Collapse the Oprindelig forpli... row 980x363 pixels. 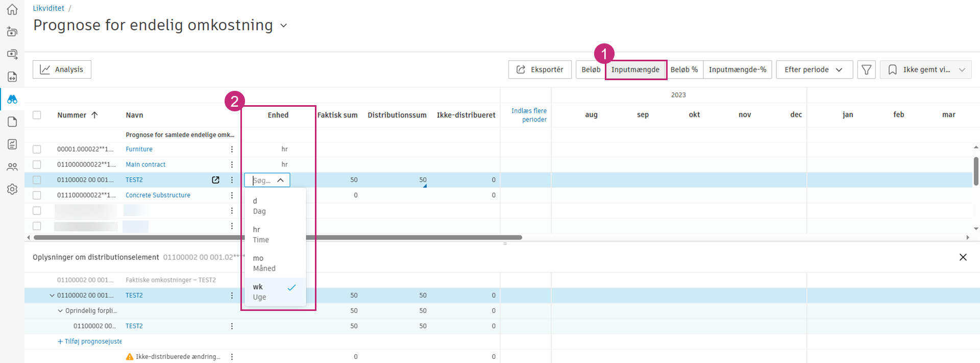[x=60, y=310]
